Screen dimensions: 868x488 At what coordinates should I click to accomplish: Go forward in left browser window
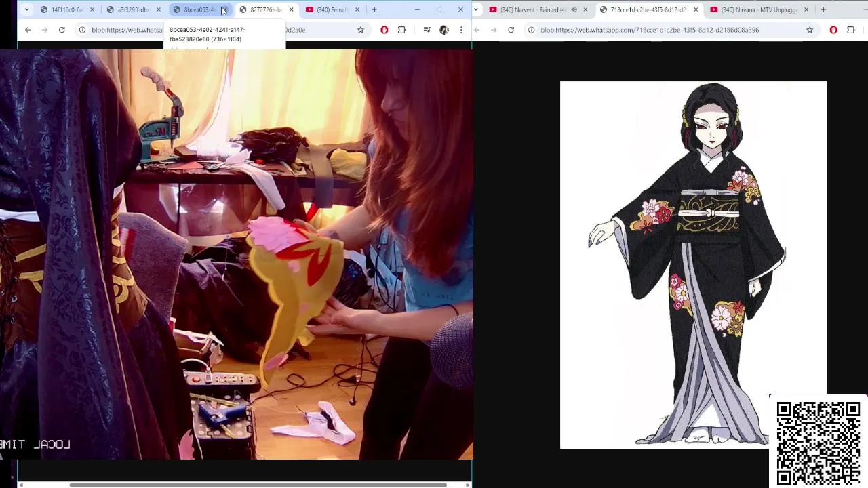click(x=45, y=30)
